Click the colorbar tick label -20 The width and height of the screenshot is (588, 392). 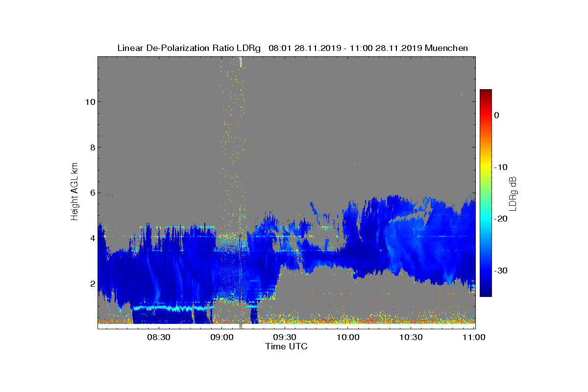coord(500,219)
